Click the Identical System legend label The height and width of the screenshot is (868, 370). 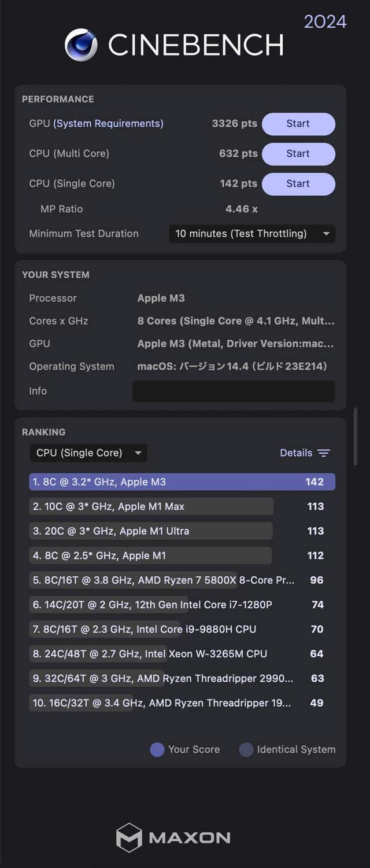tap(296, 749)
